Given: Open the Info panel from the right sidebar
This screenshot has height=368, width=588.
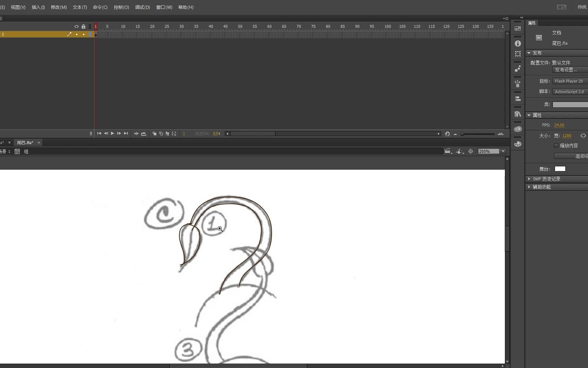Looking at the screenshot, I should pyautogui.click(x=518, y=43).
